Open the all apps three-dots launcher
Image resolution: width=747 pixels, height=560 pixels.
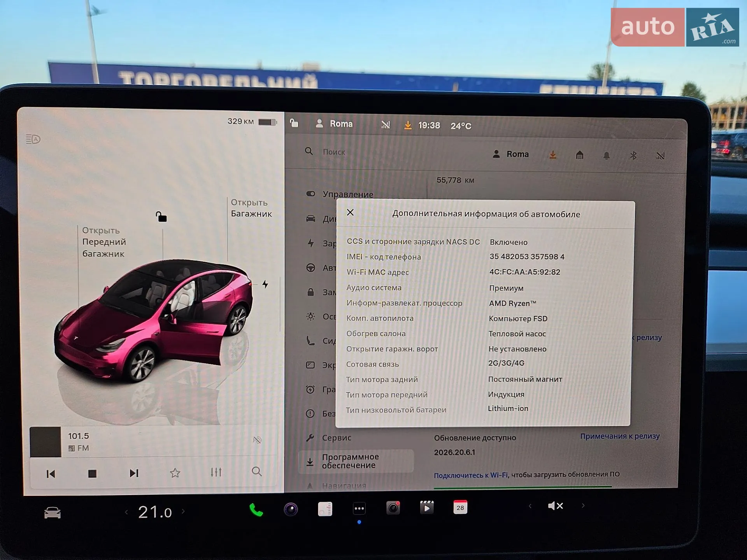[x=359, y=508]
